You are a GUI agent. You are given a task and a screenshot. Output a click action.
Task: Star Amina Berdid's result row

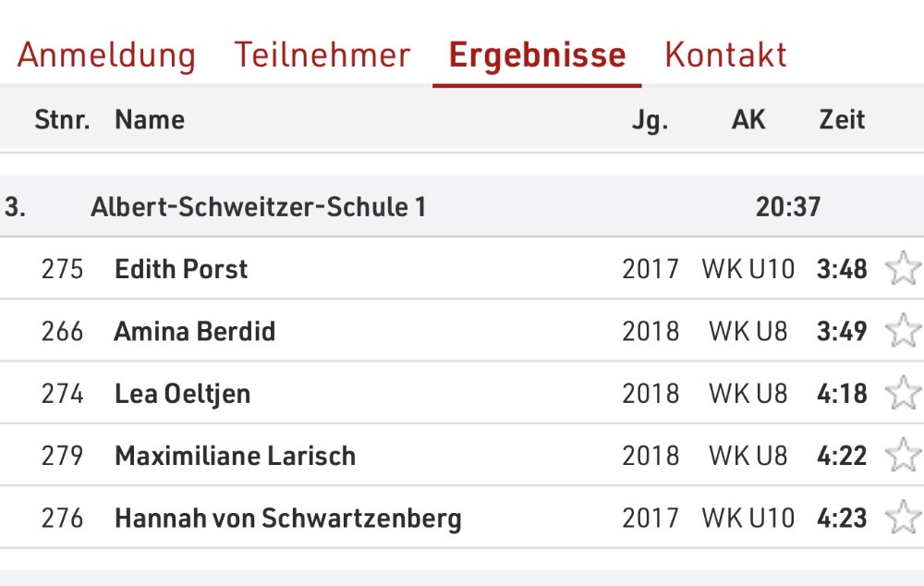(x=904, y=330)
